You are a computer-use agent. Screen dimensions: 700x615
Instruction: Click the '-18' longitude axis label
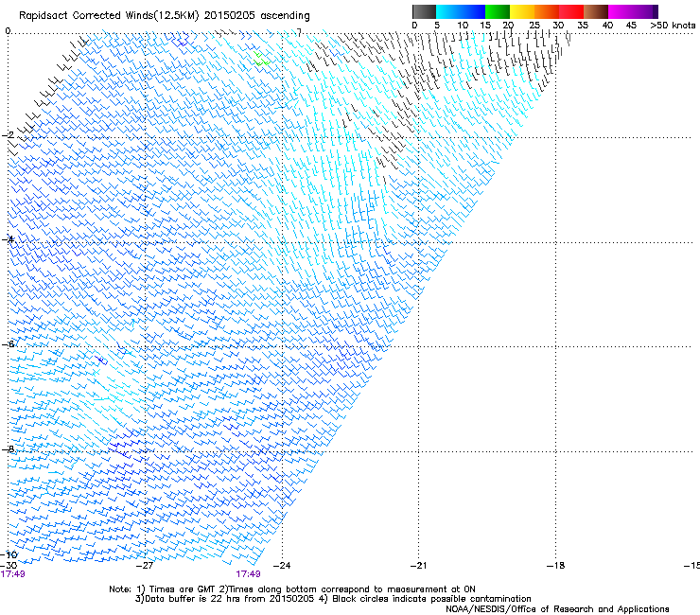pyautogui.click(x=556, y=566)
